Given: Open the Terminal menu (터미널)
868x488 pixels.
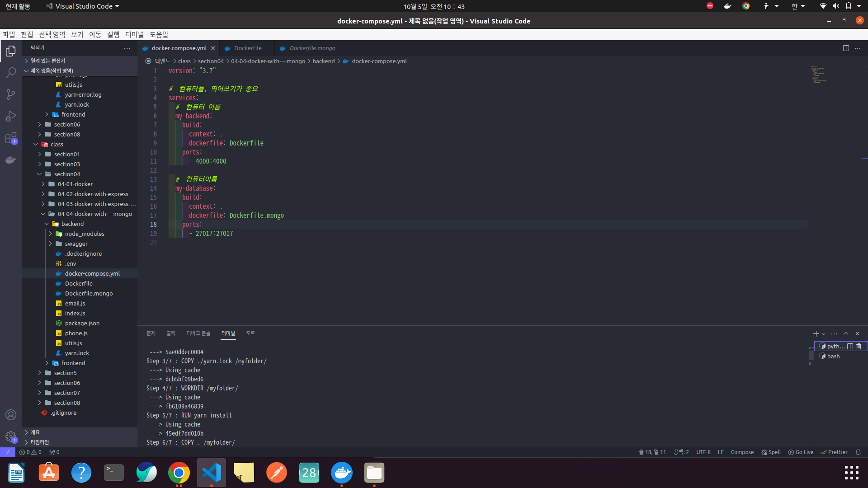Looking at the screenshot, I should coord(134,35).
